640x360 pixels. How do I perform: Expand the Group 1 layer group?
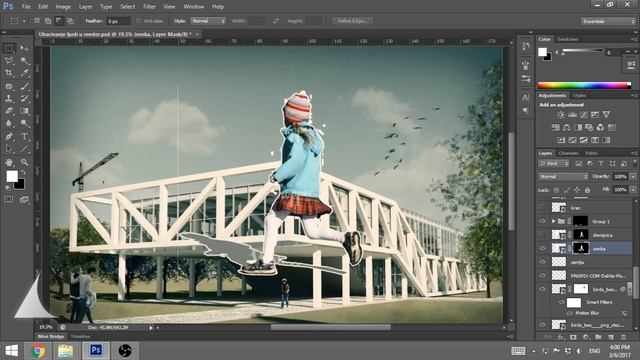(553, 221)
